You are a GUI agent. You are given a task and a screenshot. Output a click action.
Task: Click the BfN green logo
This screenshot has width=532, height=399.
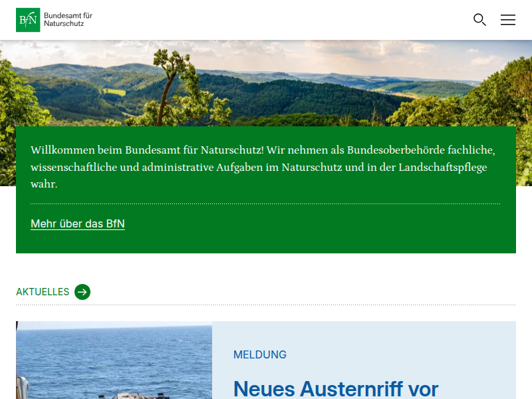(x=28, y=20)
